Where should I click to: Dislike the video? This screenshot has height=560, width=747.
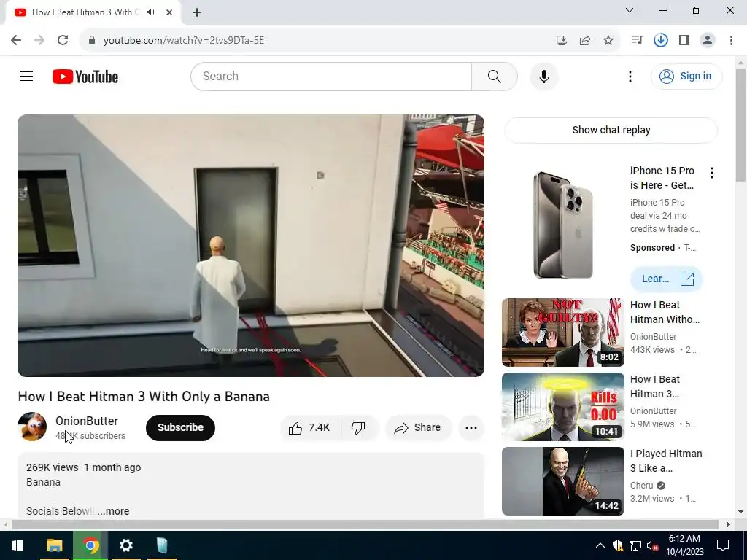pos(359,427)
